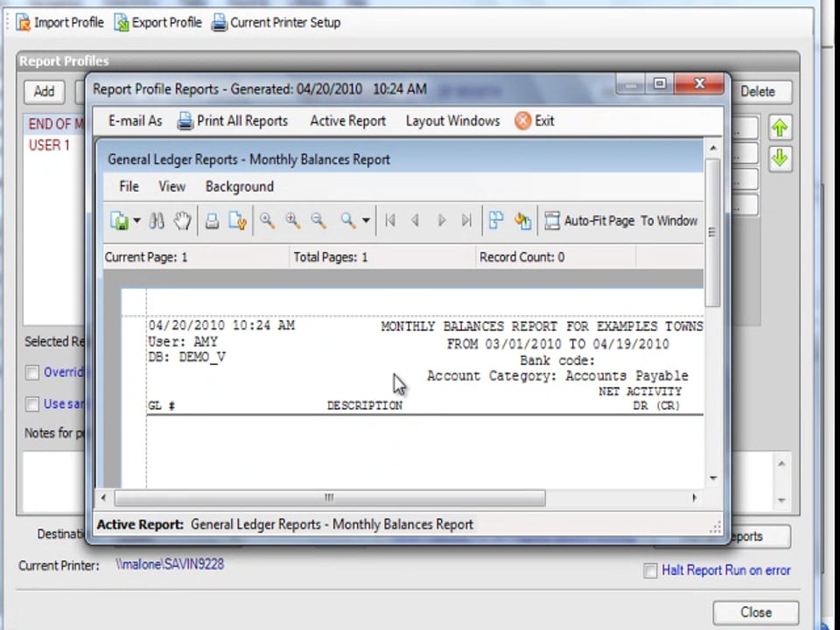Toggle the Override checkbox
Viewport: 840px width, 630px height.
click(x=32, y=373)
